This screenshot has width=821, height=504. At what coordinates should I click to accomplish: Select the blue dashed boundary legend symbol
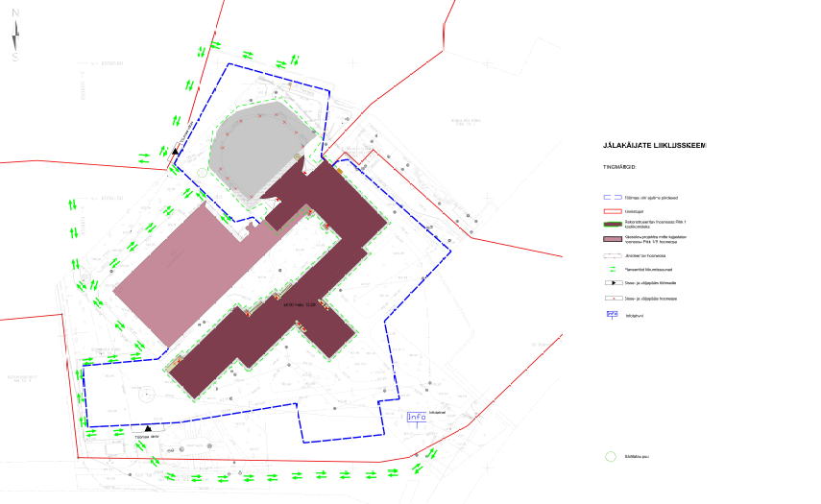pyautogui.click(x=611, y=196)
